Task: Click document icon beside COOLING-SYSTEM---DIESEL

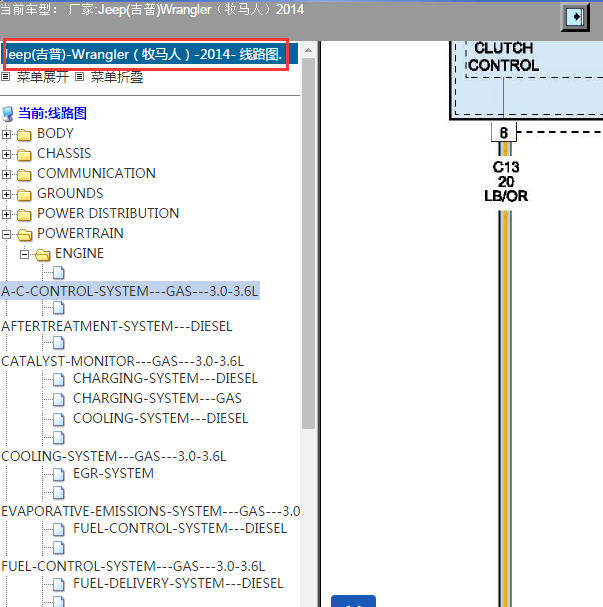Action: click(x=58, y=419)
